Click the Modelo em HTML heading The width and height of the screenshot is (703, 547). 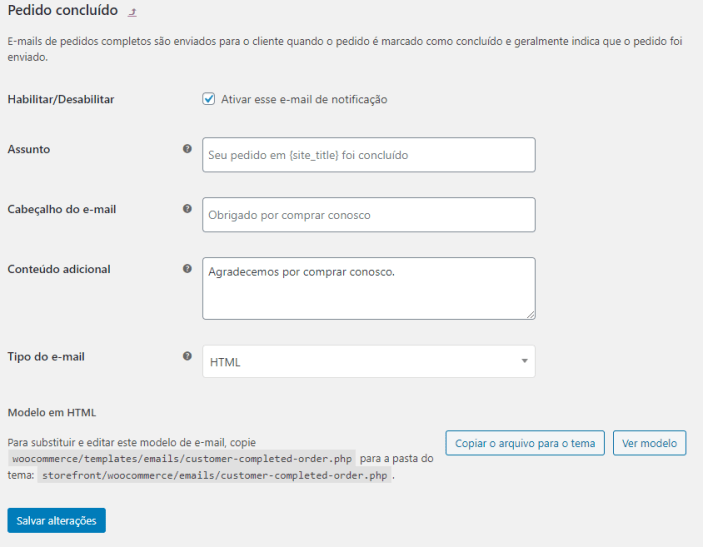pyautogui.click(x=52, y=412)
